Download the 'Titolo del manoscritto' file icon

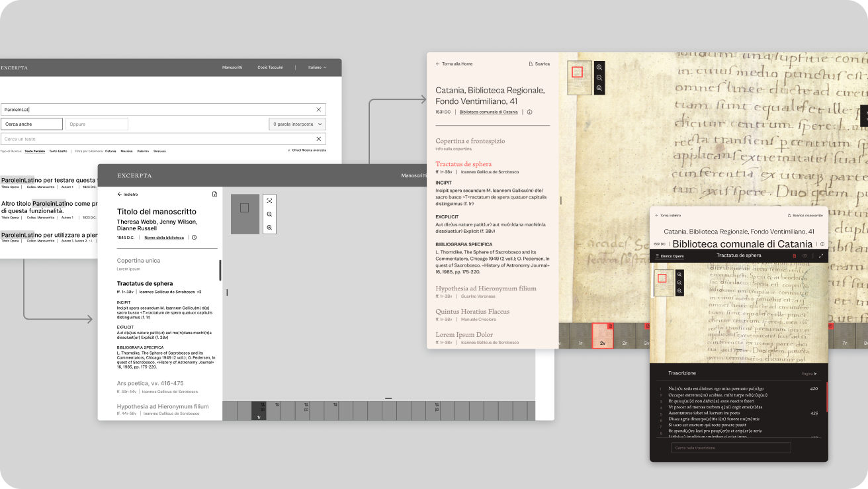[x=214, y=195]
